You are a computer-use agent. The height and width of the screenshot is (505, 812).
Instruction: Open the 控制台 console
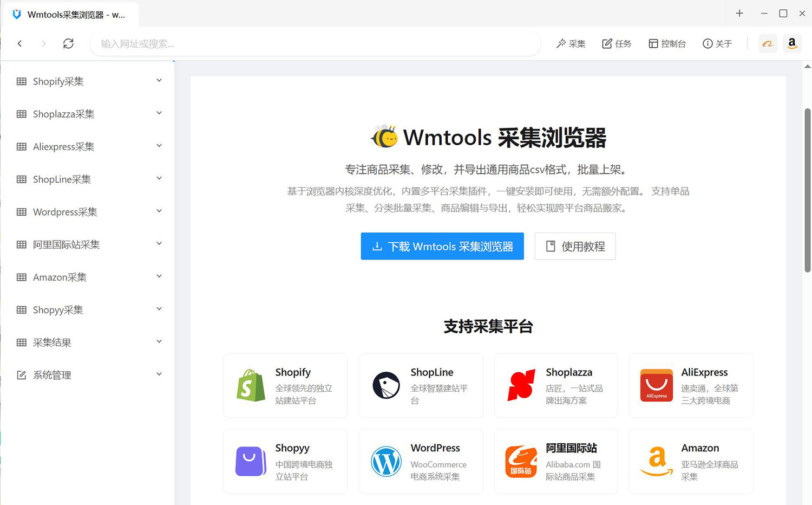[667, 43]
